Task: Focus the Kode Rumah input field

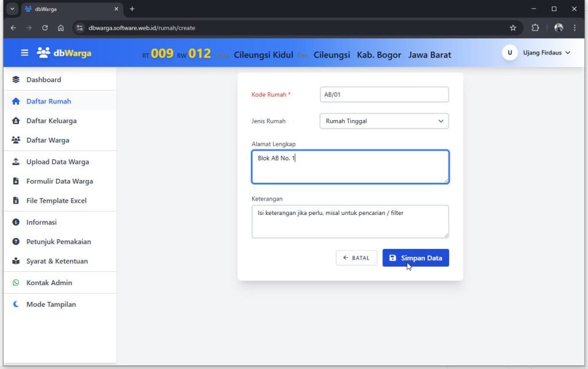Action: click(384, 95)
